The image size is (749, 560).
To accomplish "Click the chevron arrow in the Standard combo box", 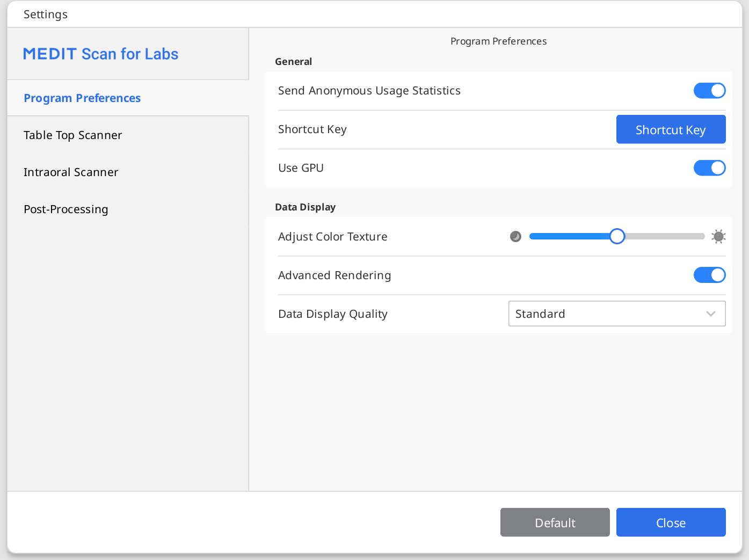I will click(711, 314).
